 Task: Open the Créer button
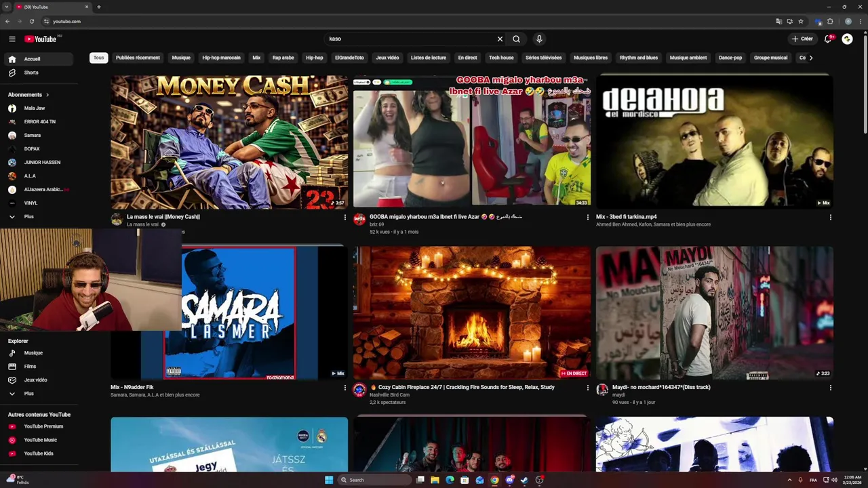coord(802,39)
